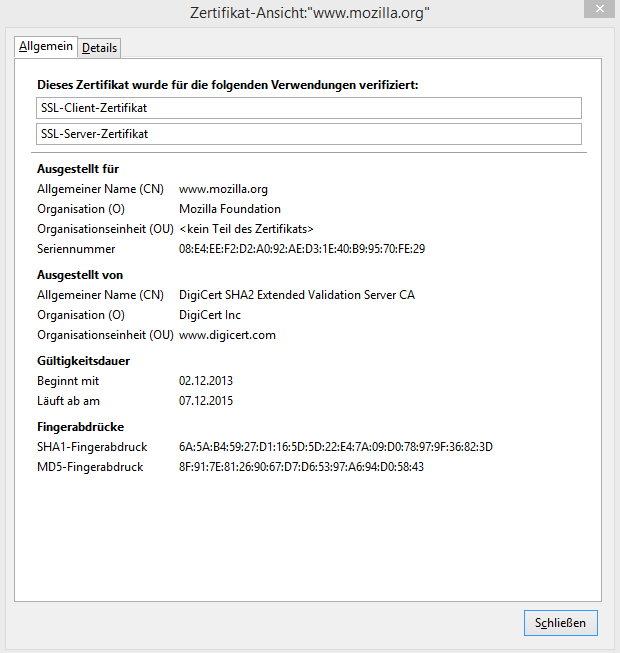
Task: Close the certificate viewer window
Action: pos(599,9)
